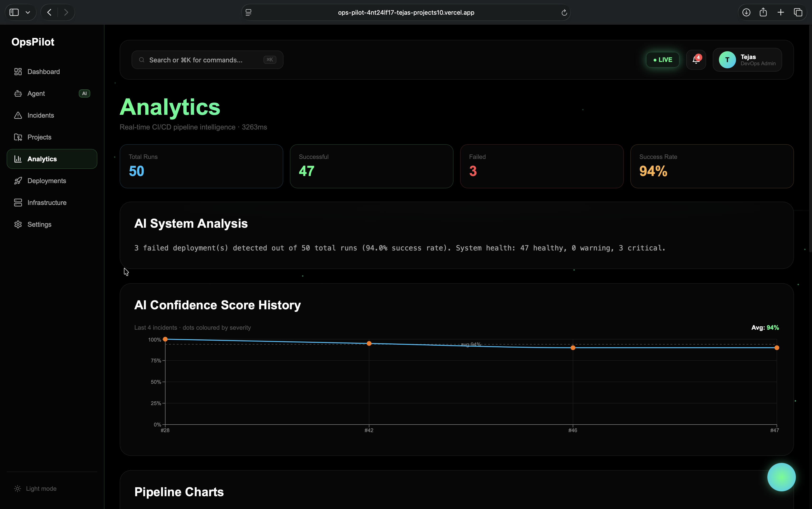Open a new tab with plus icon
Viewport: 812px width, 509px height.
tap(781, 13)
